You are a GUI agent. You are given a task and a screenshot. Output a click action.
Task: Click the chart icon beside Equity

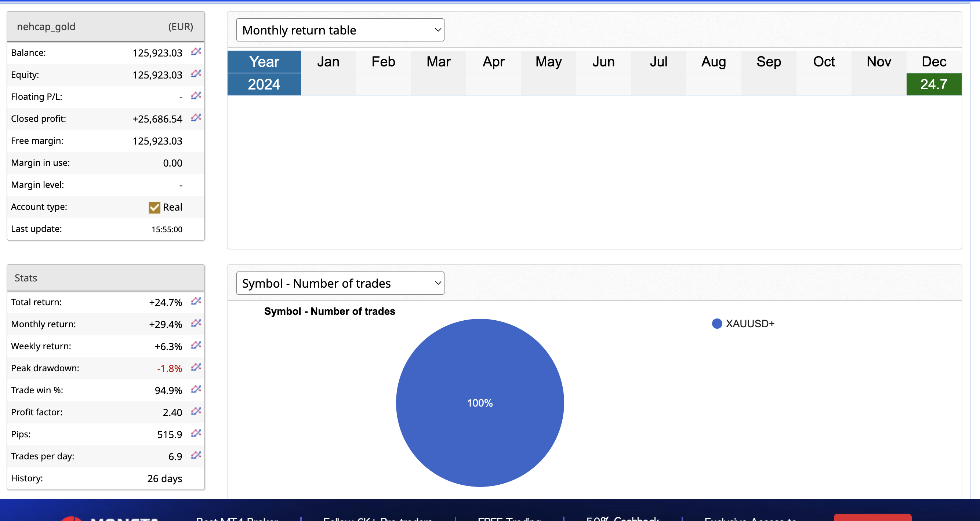[196, 74]
